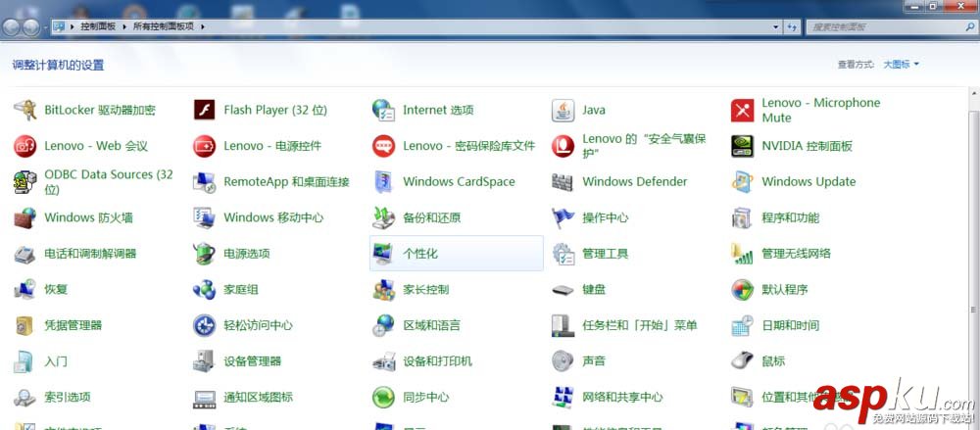Click scrollbar up arrow at top

(974, 93)
